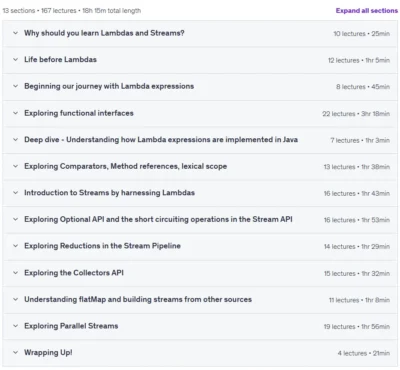
Task: Click the 19 lectures • 1hr 56min label
Action: (357, 327)
